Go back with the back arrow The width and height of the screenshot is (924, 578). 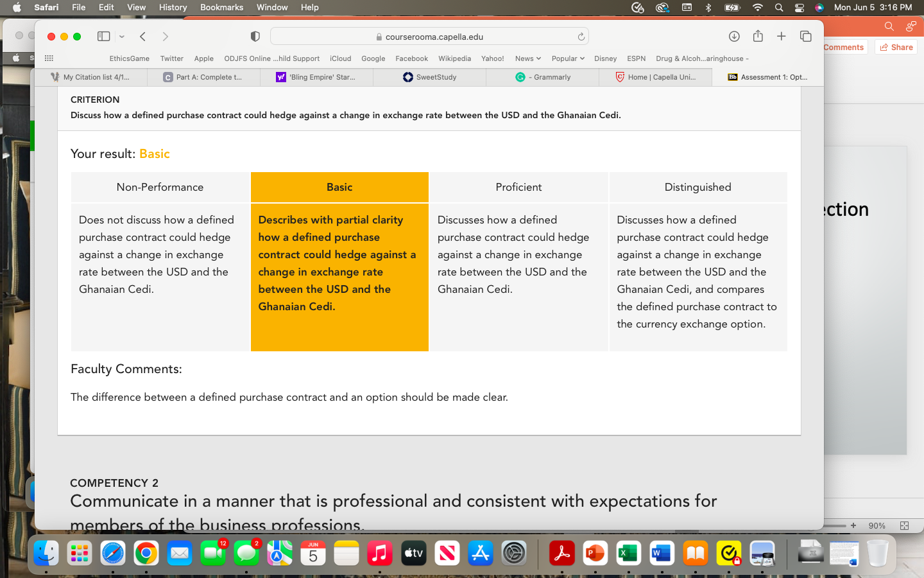142,37
